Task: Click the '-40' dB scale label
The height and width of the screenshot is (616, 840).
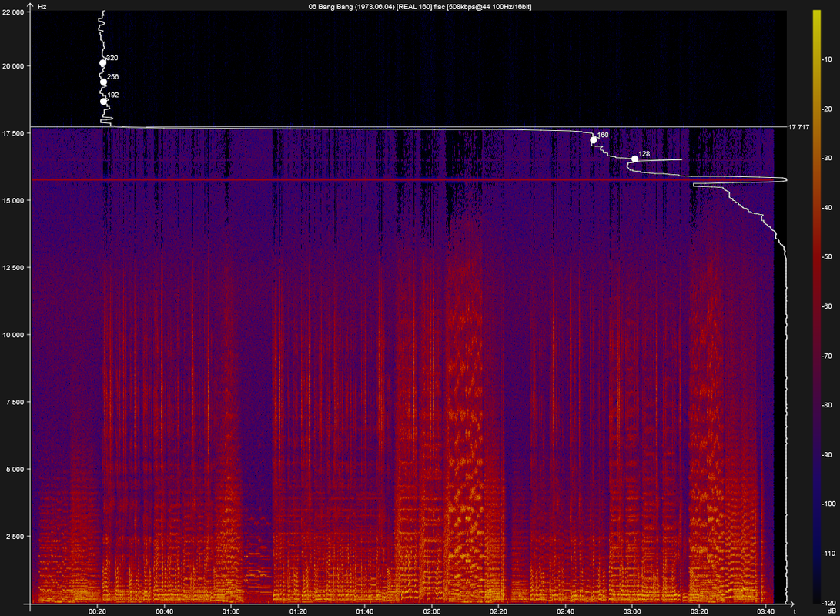Action: (827, 208)
